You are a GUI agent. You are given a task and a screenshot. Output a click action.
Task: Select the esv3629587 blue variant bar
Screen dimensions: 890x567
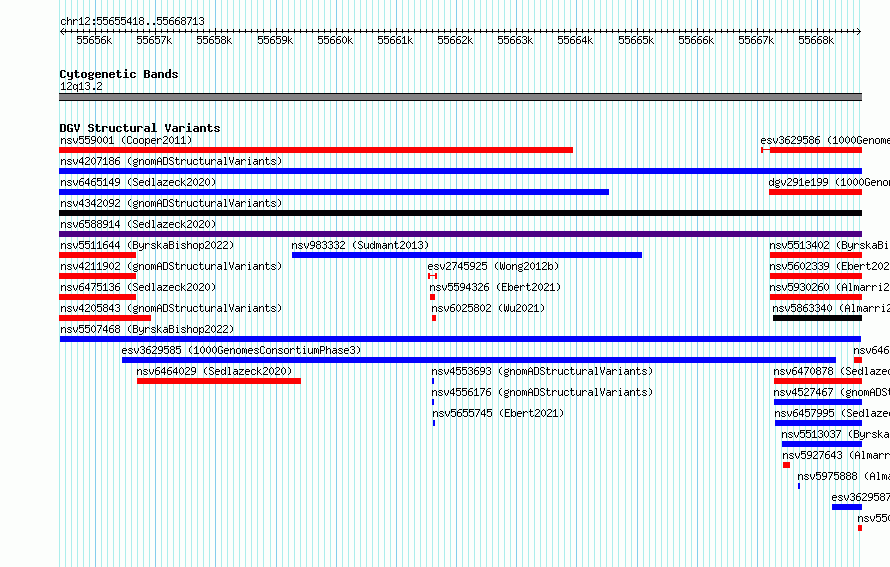(x=847, y=507)
